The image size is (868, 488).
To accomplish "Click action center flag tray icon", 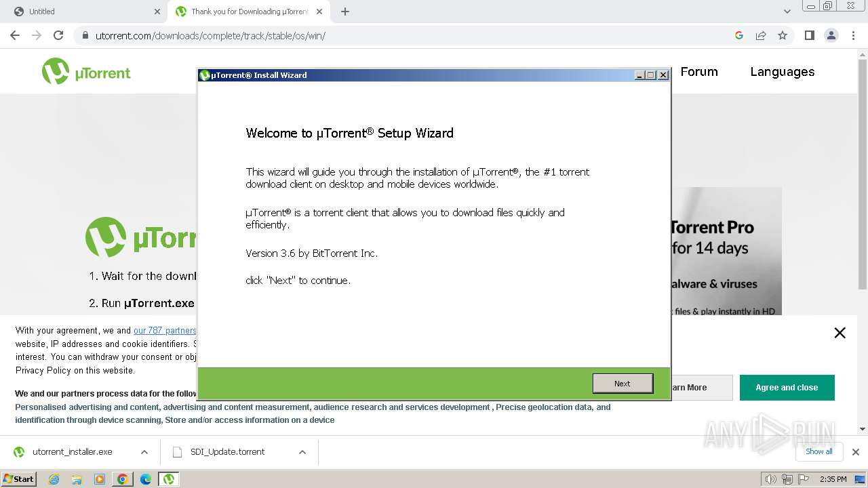I will [x=802, y=479].
